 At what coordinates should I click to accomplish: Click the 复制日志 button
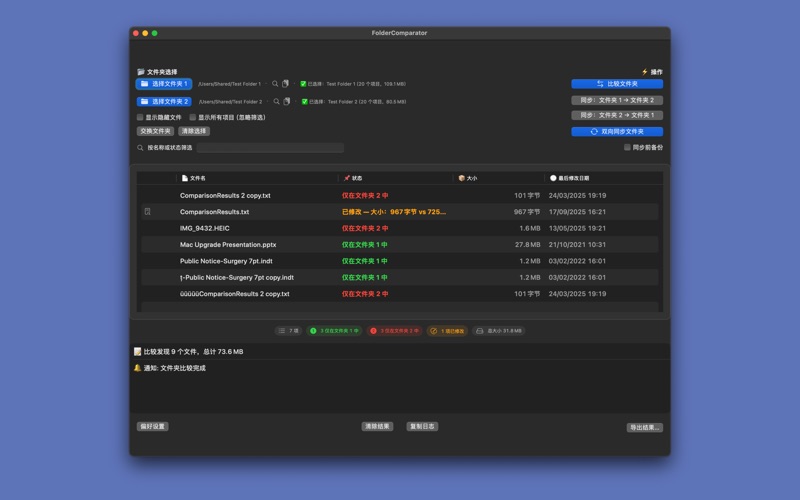[422, 427]
